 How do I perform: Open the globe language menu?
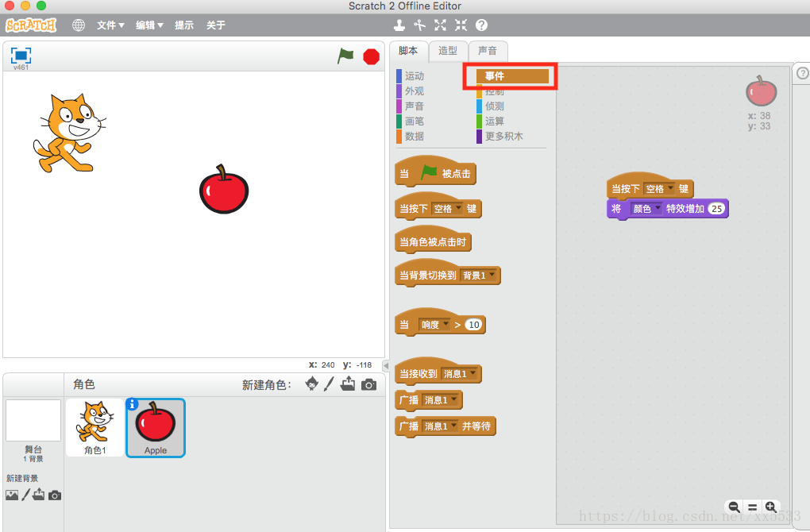click(x=79, y=25)
